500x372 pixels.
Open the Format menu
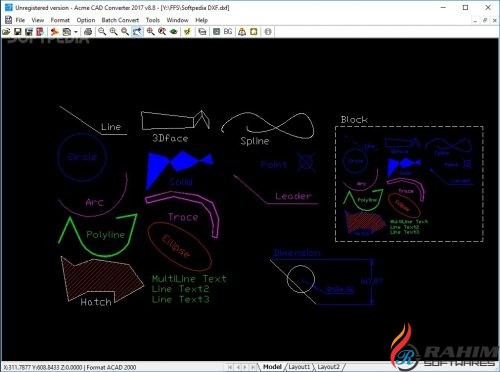pos(60,20)
